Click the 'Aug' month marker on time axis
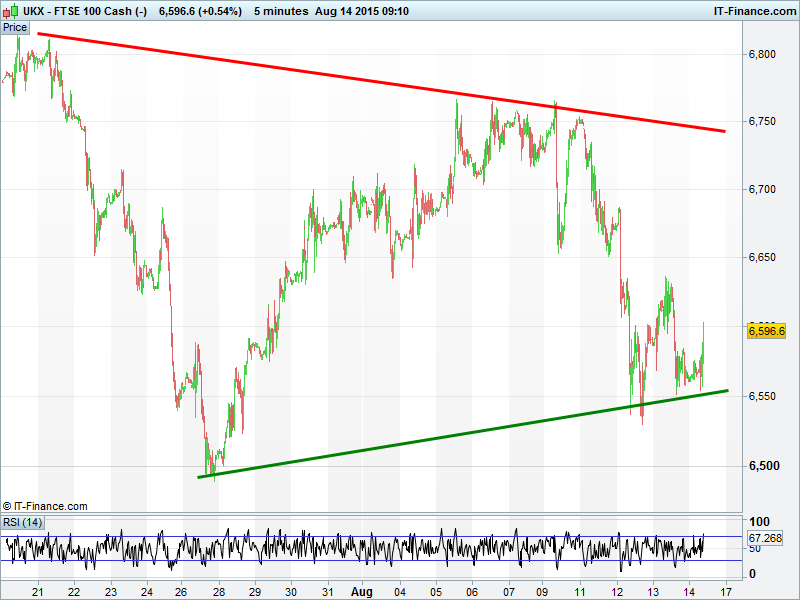The width and height of the screenshot is (800, 600). coord(362,591)
